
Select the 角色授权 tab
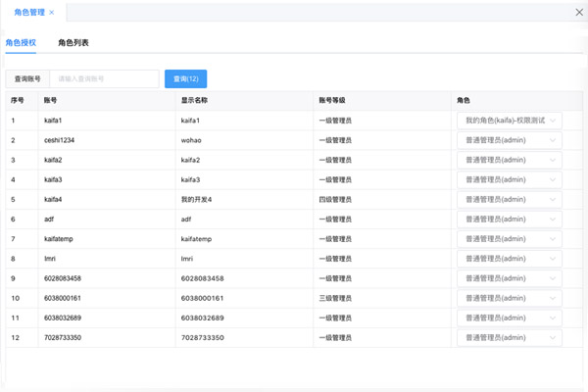click(x=21, y=43)
